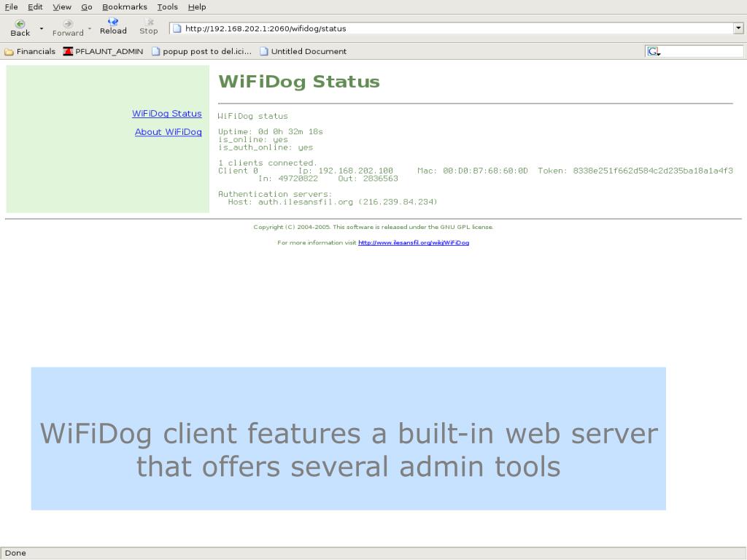Click the page icon in the address bar

177,28
